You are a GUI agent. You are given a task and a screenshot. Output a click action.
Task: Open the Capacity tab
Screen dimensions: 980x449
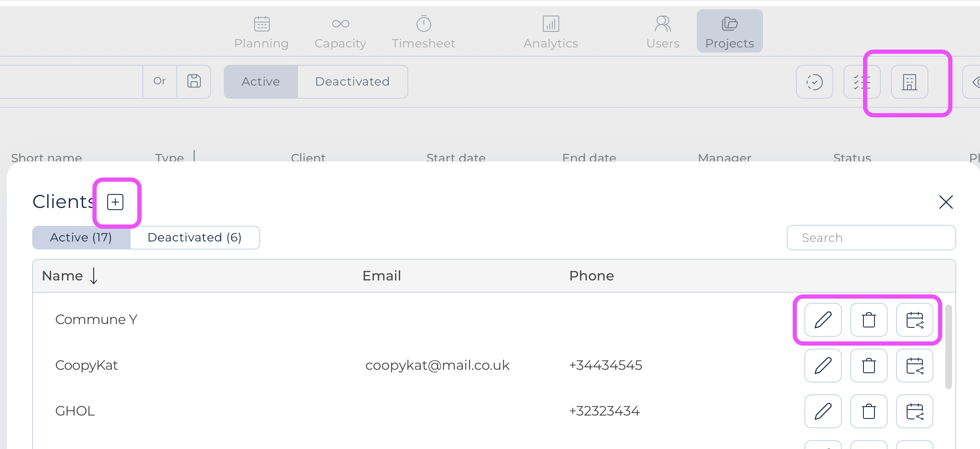coord(340,32)
